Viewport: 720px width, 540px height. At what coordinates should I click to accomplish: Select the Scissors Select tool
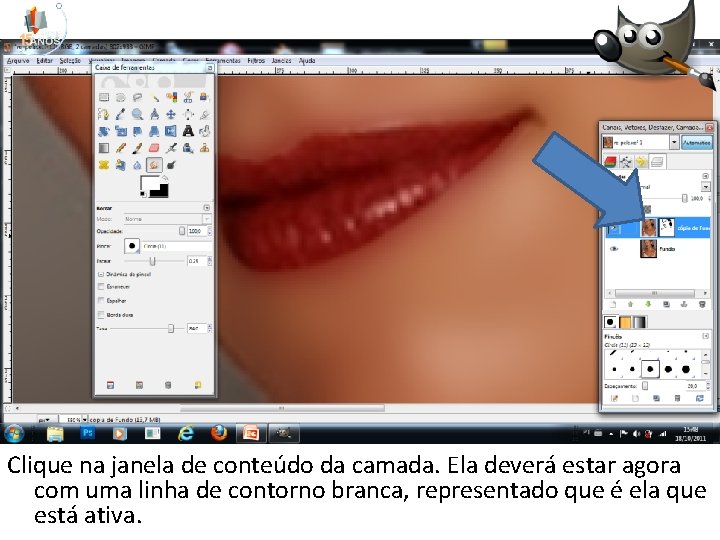pos(188,97)
